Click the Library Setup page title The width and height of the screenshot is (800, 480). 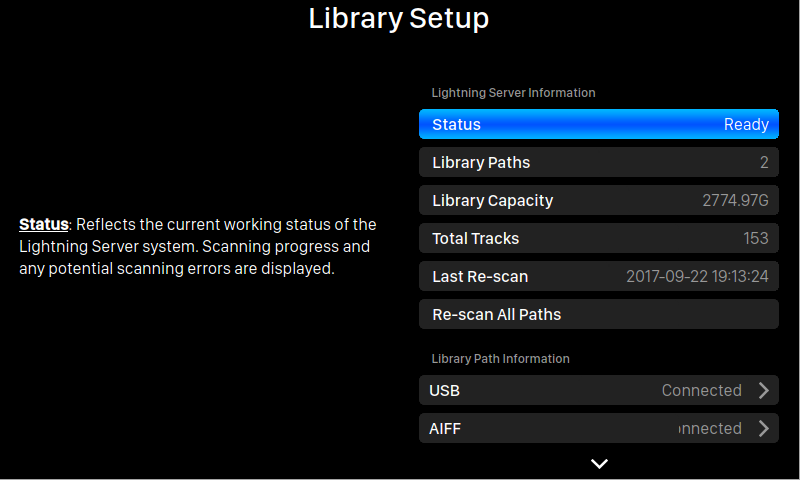point(399,18)
